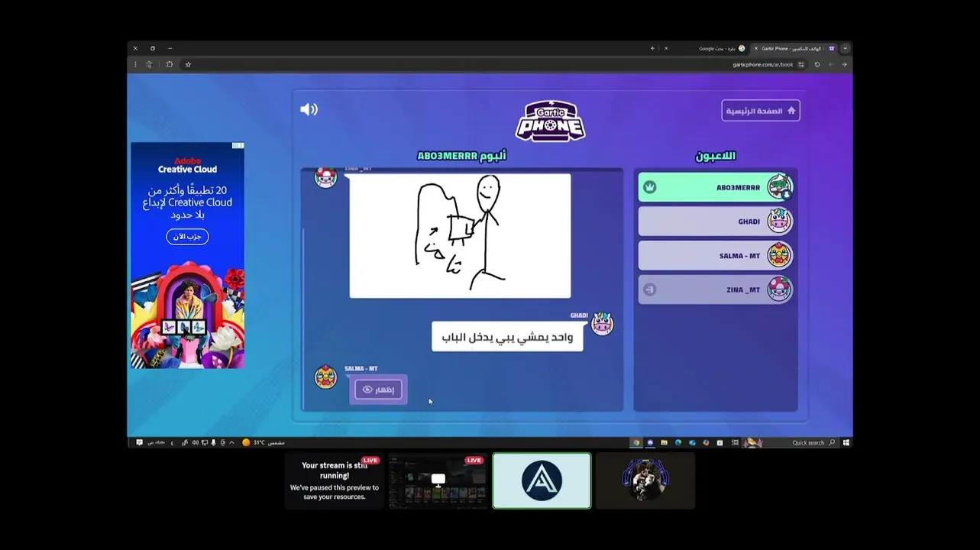The height and width of the screenshot is (550, 980).
Task: Open the weather widget showing 31°C
Action: 264,442
